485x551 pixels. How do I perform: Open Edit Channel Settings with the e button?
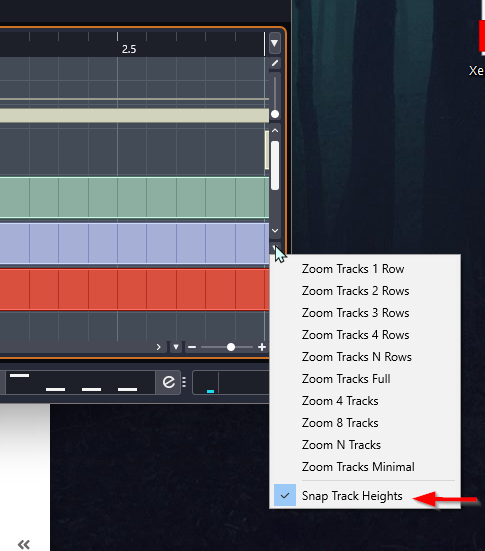click(169, 382)
